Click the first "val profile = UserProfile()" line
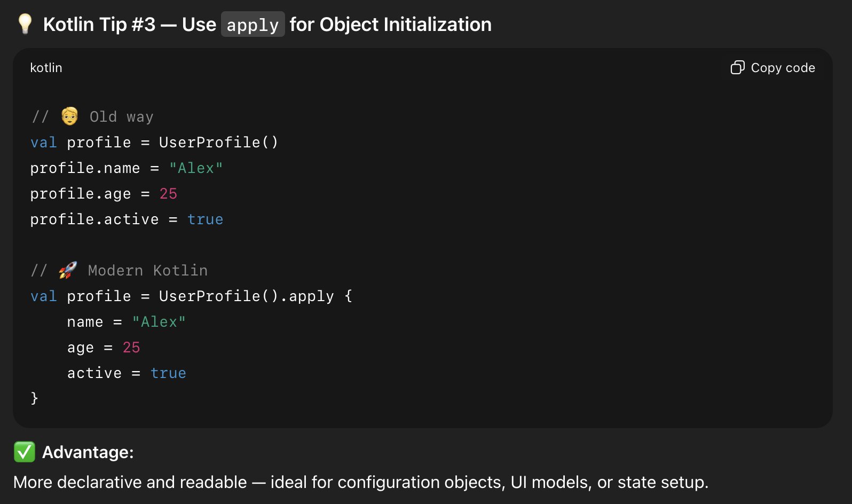The image size is (852, 504). (x=154, y=143)
